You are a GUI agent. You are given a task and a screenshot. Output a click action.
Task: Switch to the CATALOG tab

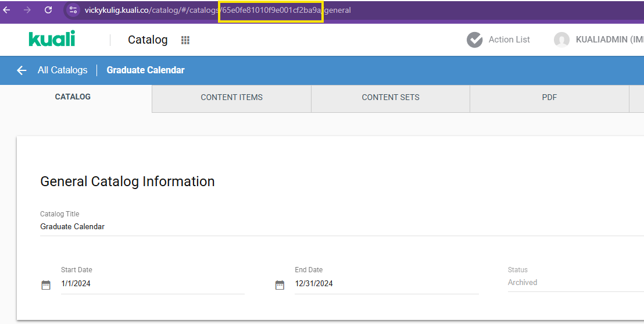coord(76,98)
